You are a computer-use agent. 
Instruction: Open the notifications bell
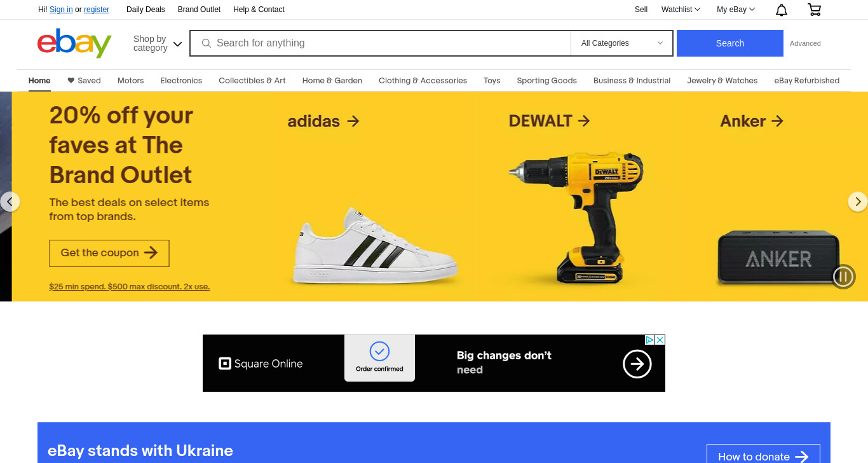coord(782,10)
